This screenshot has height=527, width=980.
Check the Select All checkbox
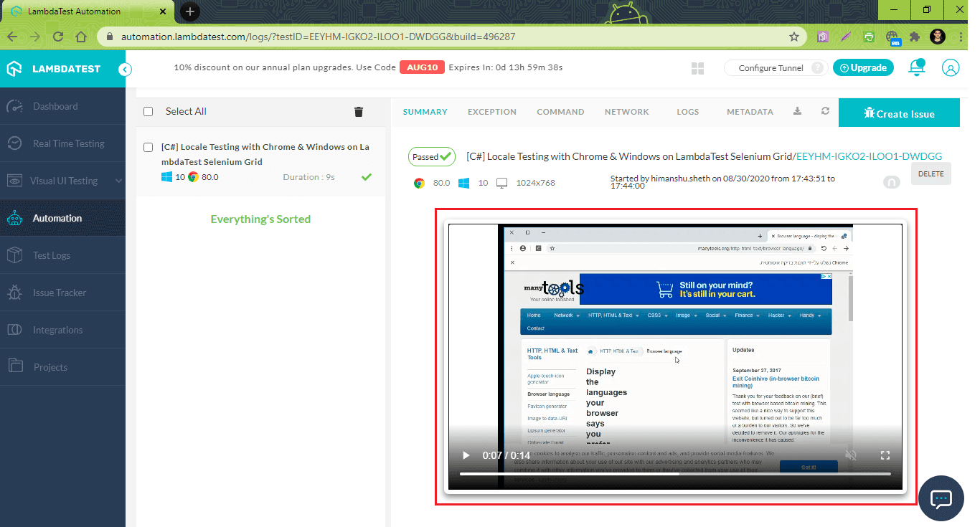pos(149,112)
